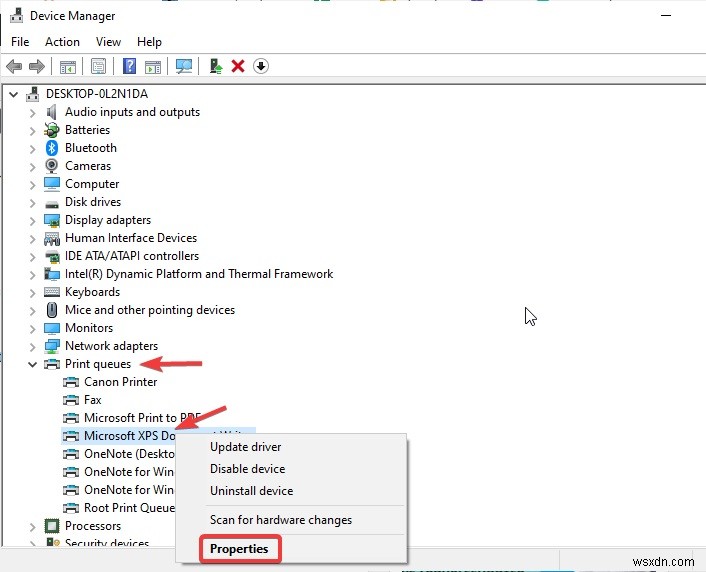Expand the Processors node chevron

(32, 526)
